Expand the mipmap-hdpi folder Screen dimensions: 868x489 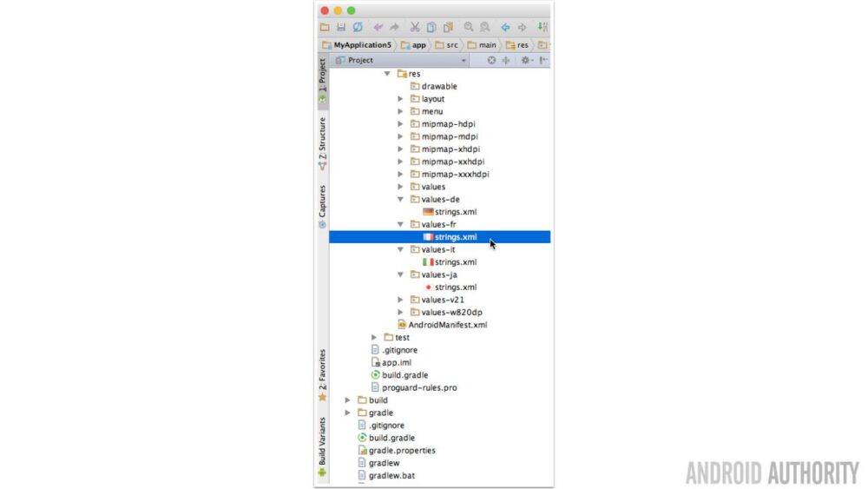(x=400, y=124)
